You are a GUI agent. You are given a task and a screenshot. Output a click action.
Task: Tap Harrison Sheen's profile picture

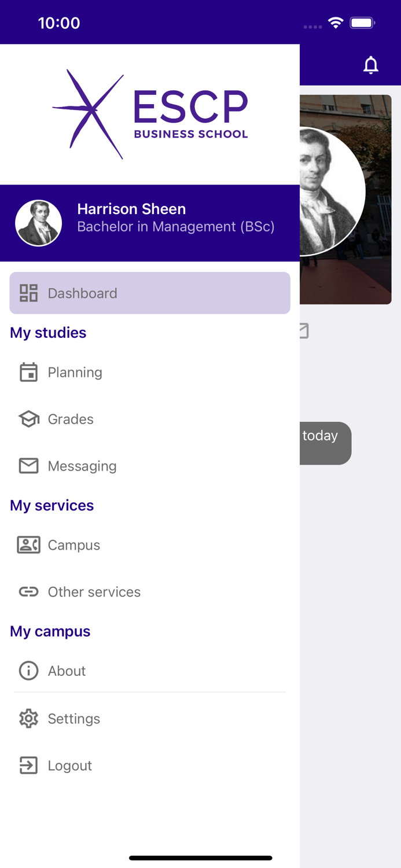(38, 222)
